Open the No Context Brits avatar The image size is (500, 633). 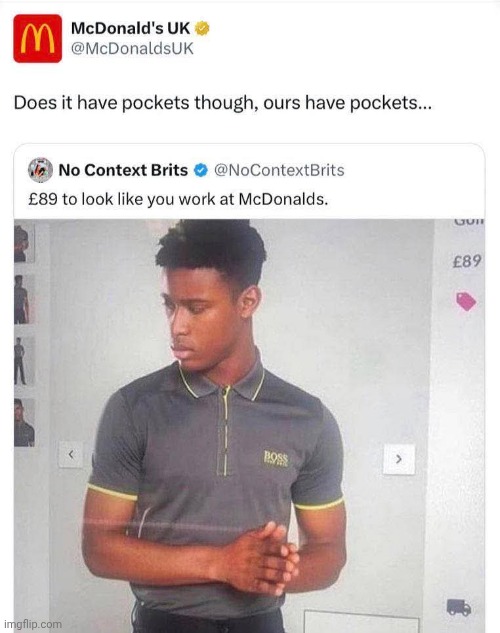click(x=40, y=170)
